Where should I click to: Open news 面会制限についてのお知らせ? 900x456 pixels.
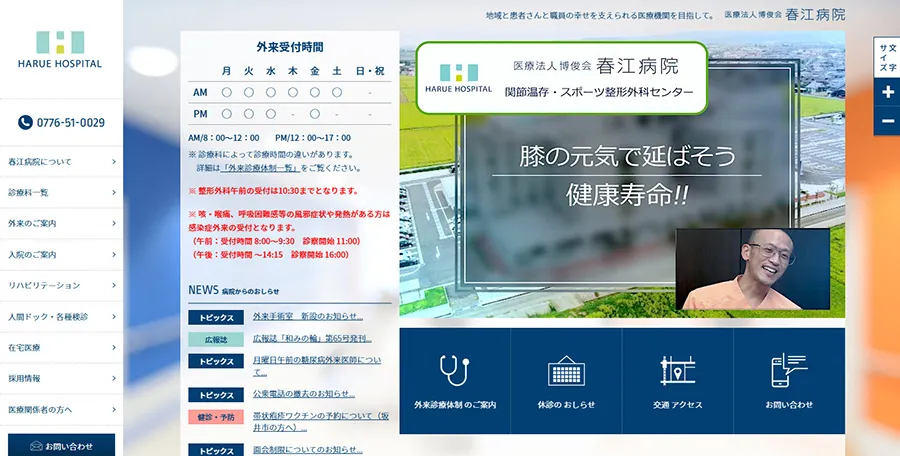(x=308, y=450)
